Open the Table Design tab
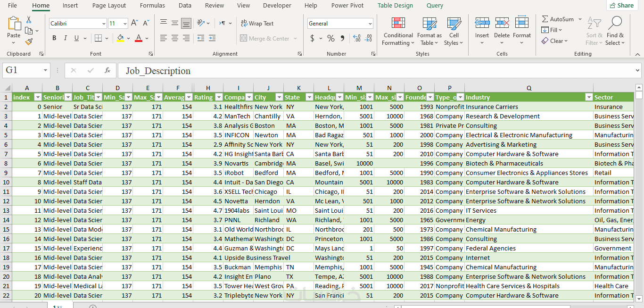 395,6
